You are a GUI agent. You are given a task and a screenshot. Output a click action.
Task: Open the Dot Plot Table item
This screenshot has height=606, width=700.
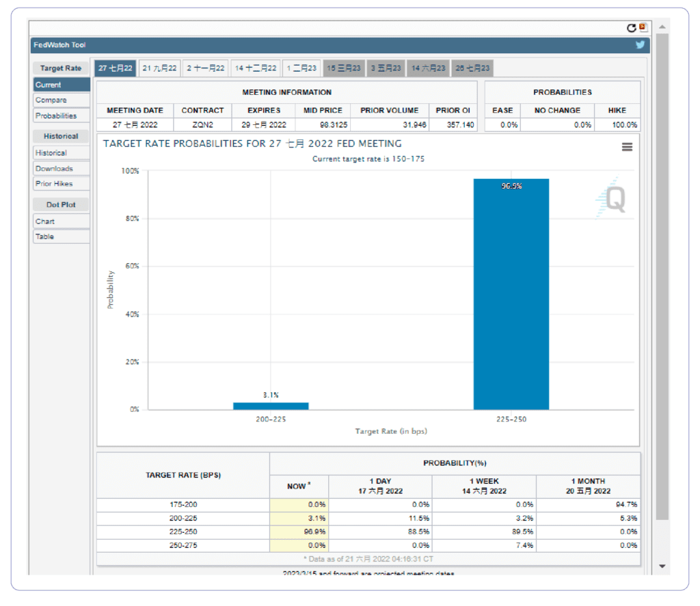[61, 236]
